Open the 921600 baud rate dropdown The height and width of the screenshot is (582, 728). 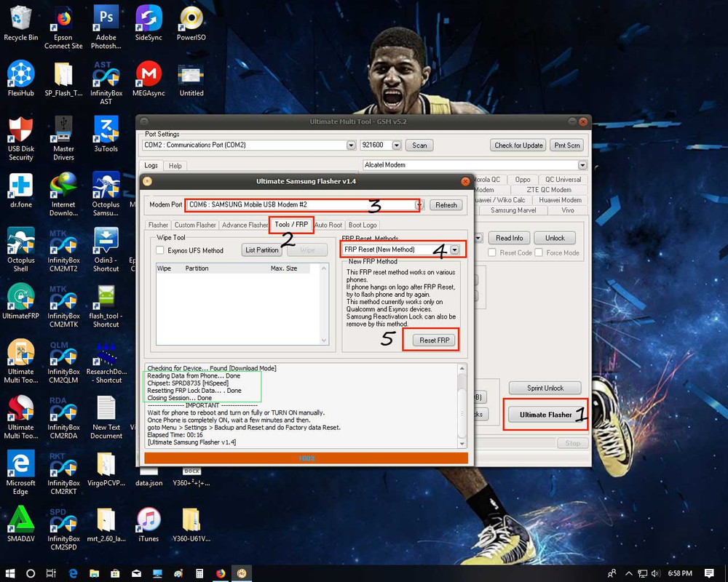tap(397, 145)
